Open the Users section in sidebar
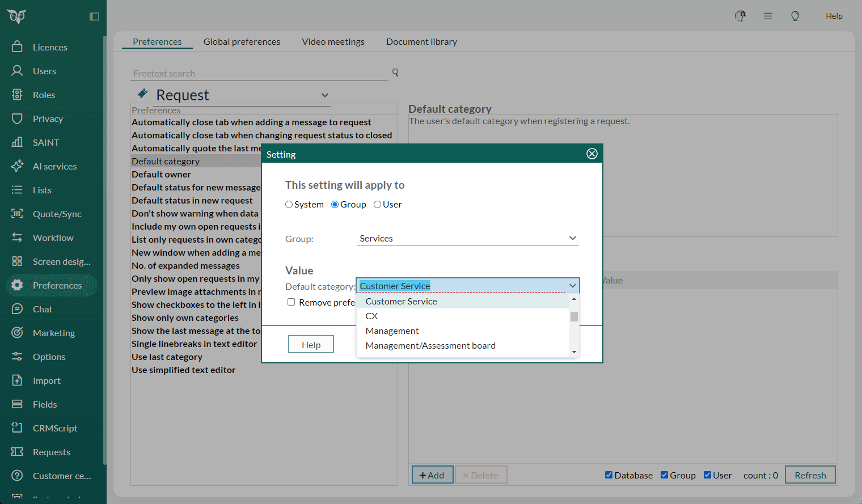This screenshot has width=862, height=504. (45, 70)
